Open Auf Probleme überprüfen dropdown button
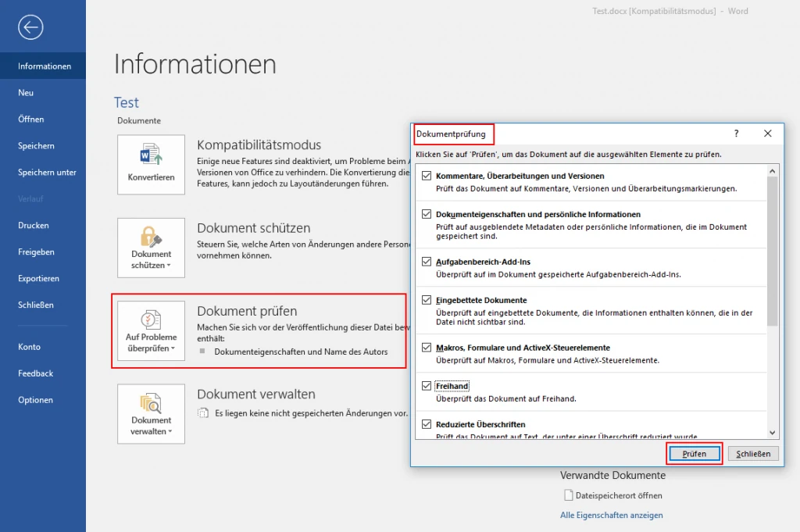This screenshot has height=532, width=800. click(x=151, y=330)
